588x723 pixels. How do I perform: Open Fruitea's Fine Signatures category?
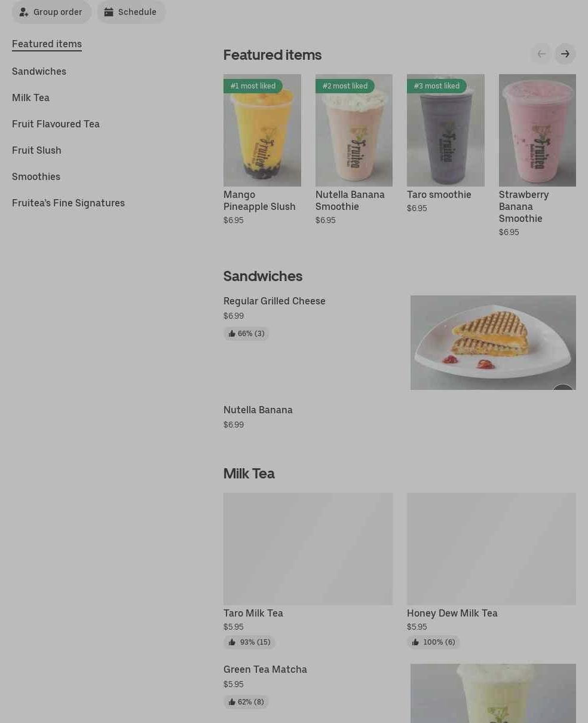[68, 203]
